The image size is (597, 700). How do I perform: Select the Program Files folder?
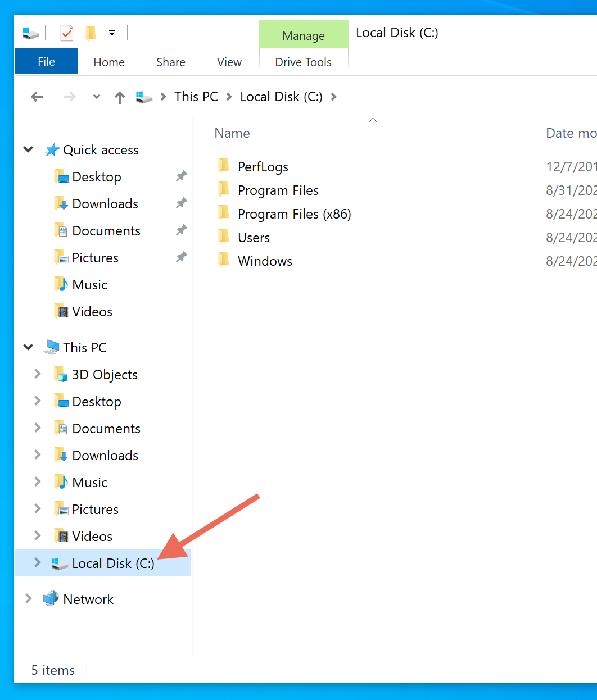tap(278, 190)
